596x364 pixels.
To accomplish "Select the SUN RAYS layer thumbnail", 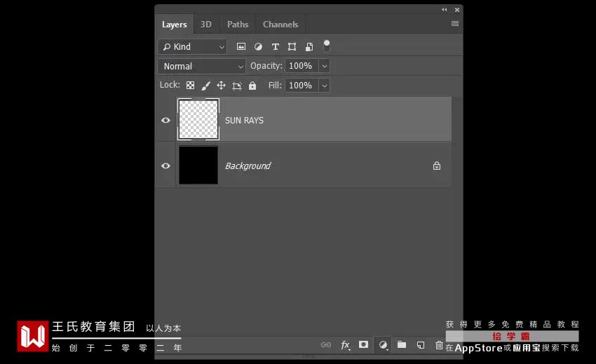I will click(198, 119).
